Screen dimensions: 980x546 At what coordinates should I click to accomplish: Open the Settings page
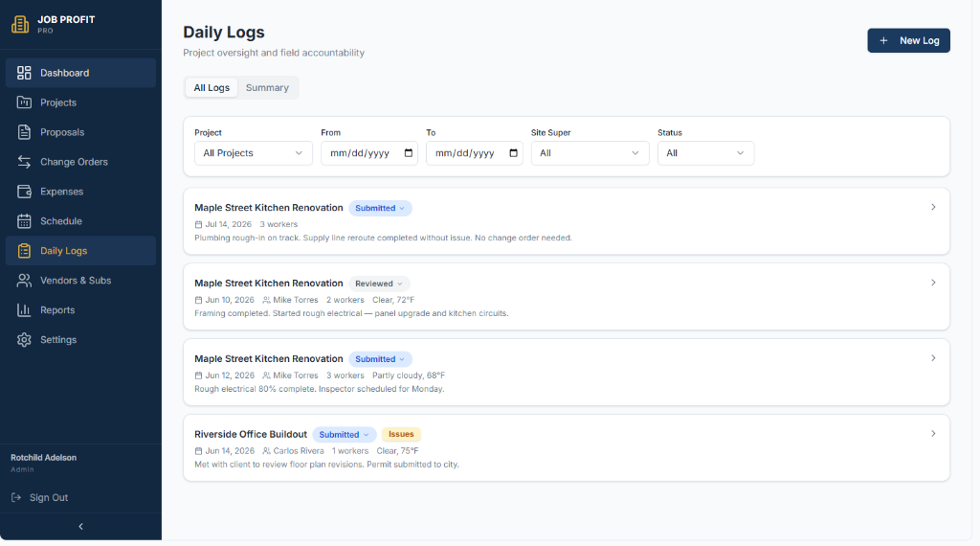(80, 340)
